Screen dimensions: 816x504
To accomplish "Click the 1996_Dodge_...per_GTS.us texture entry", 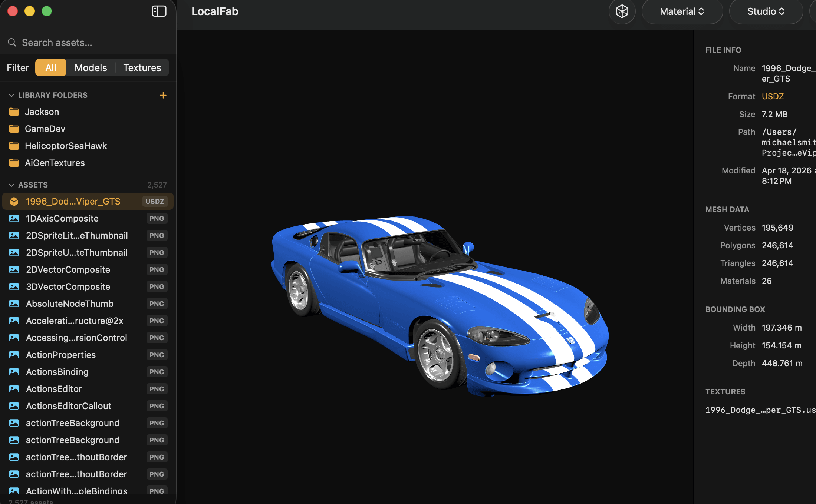I will (x=760, y=410).
